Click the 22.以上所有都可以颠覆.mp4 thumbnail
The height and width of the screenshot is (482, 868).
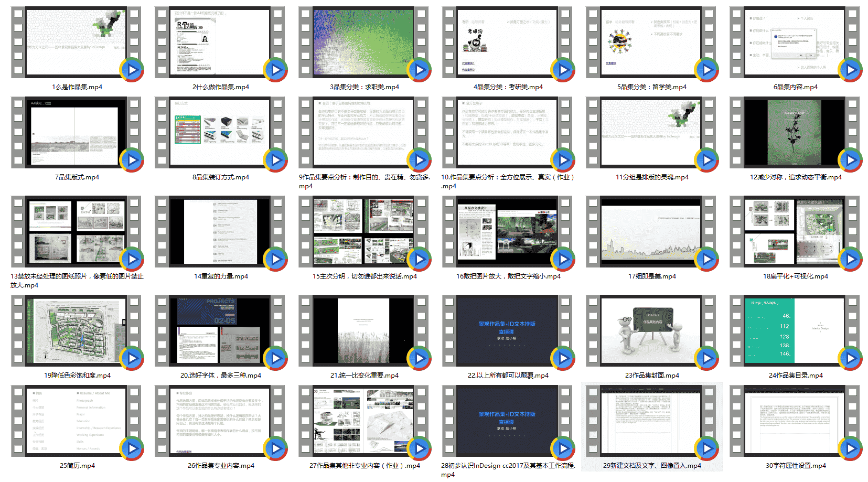click(x=508, y=331)
